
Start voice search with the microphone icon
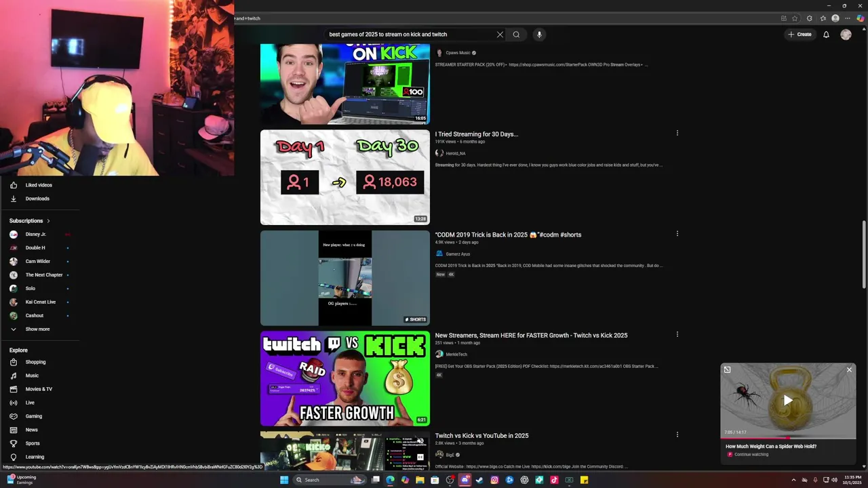coord(539,35)
